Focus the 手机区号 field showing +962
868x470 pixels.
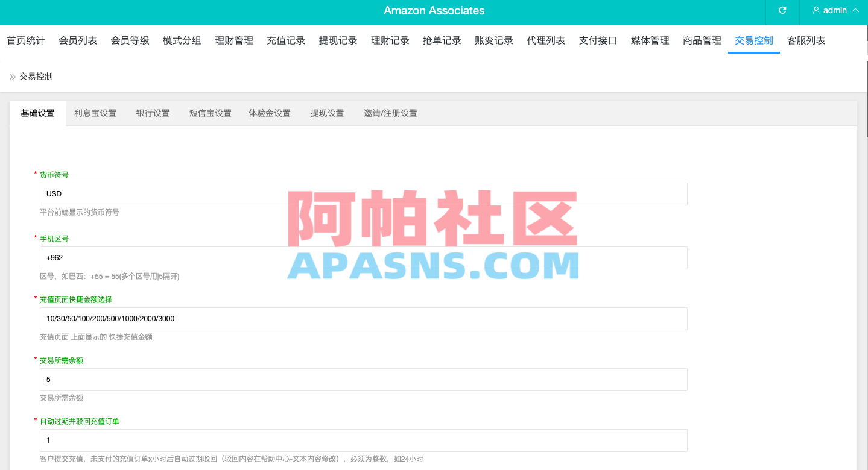tap(363, 258)
